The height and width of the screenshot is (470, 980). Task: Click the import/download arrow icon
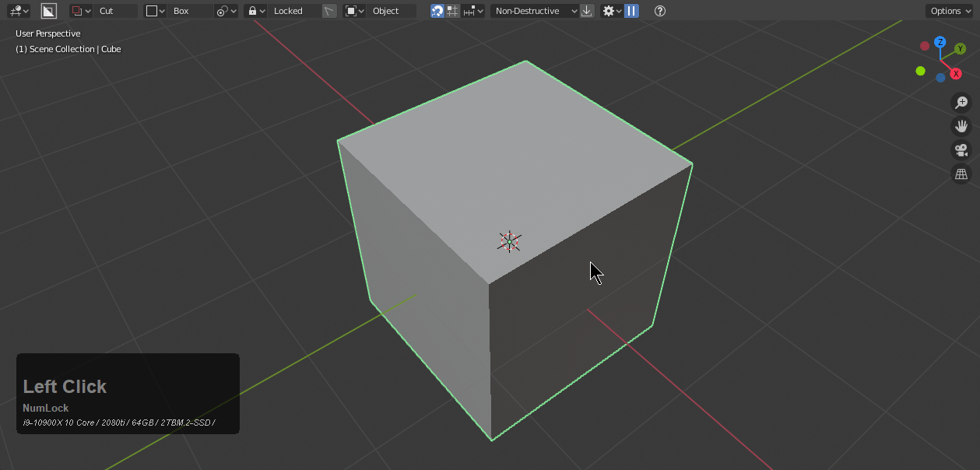tap(587, 11)
